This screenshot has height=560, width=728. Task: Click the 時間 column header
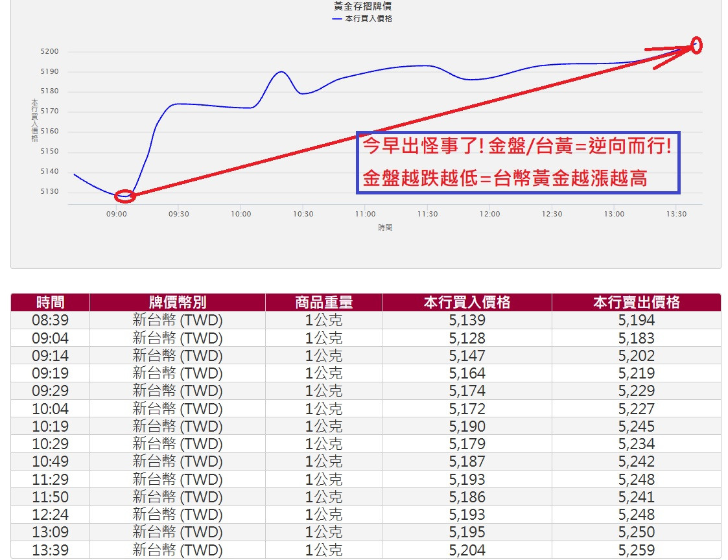[50, 302]
